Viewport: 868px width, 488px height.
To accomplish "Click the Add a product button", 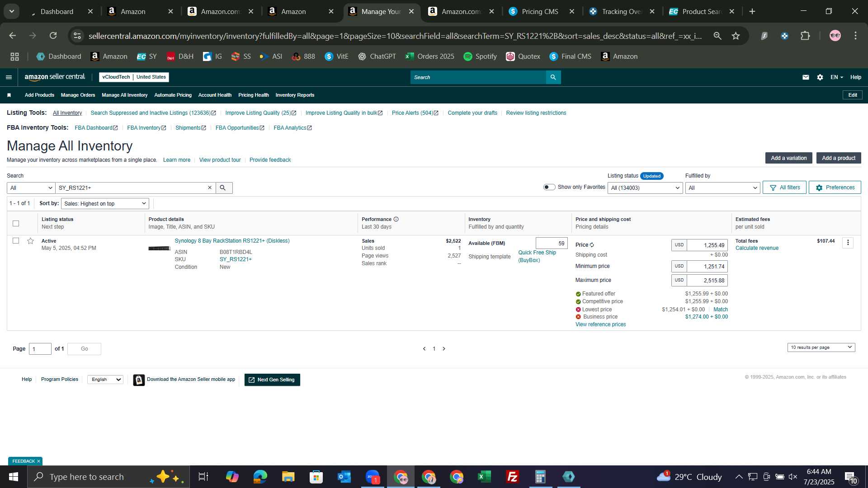I will pyautogui.click(x=839, y=158).
